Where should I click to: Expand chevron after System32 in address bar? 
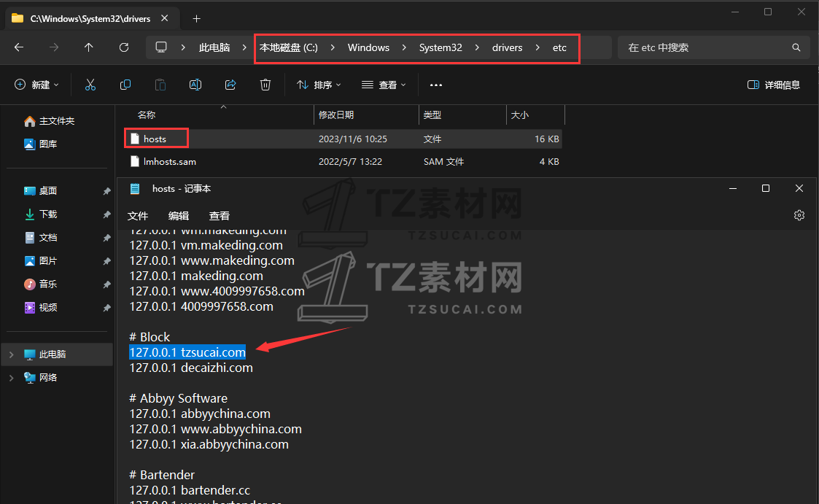477,47
